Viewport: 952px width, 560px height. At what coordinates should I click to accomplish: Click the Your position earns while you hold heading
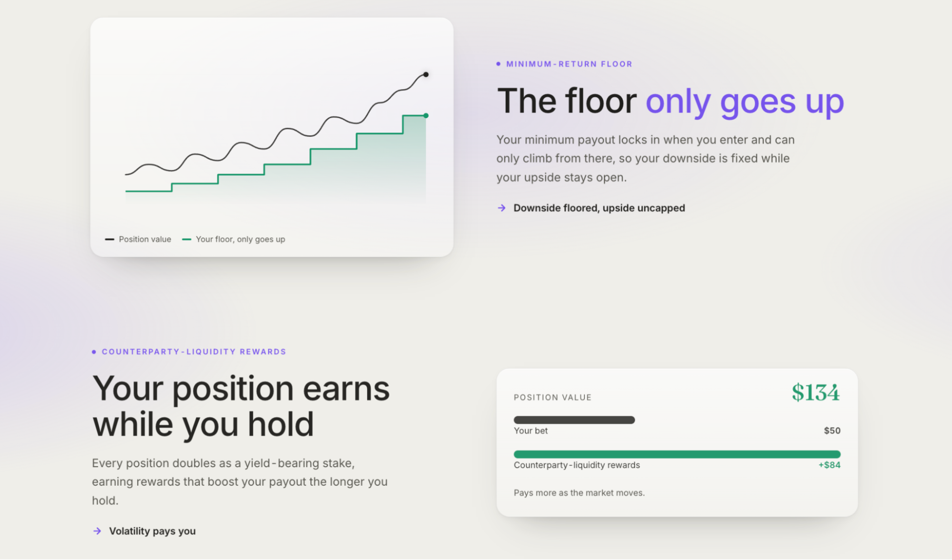click(x=241, y=406)
